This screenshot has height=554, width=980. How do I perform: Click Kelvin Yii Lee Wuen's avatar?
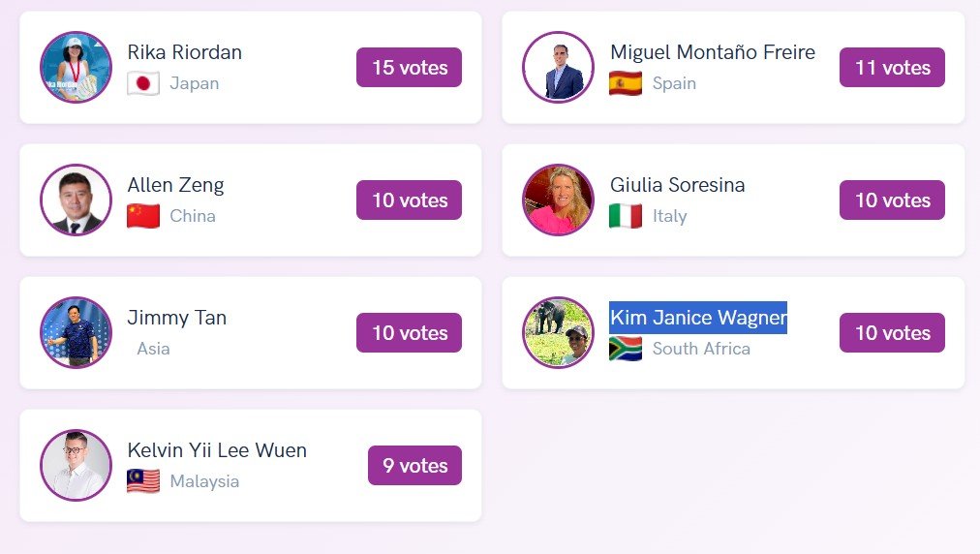click(77, 466)
